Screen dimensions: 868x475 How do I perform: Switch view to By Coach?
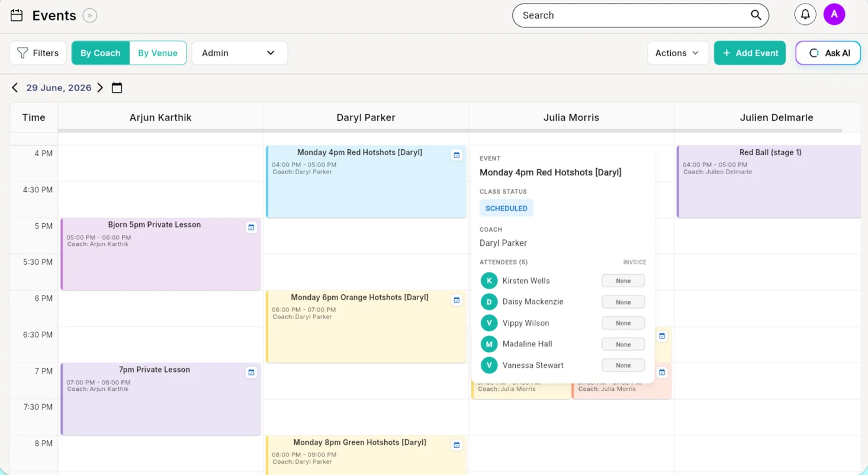pos(101,53)
